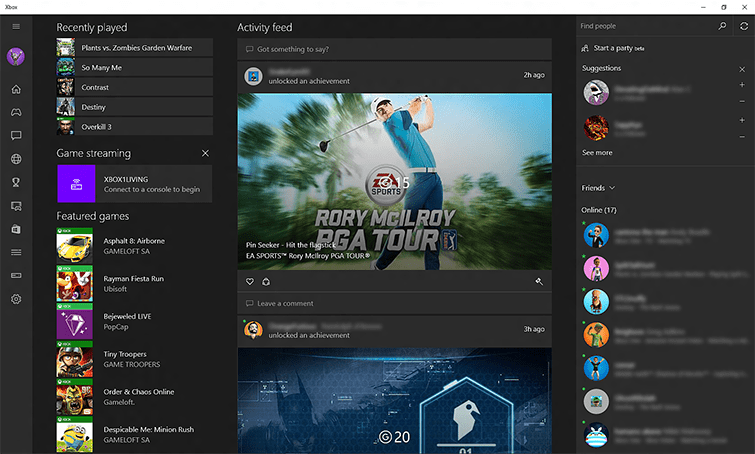Add the first suggested friend with plus

[x=742, y=85]
